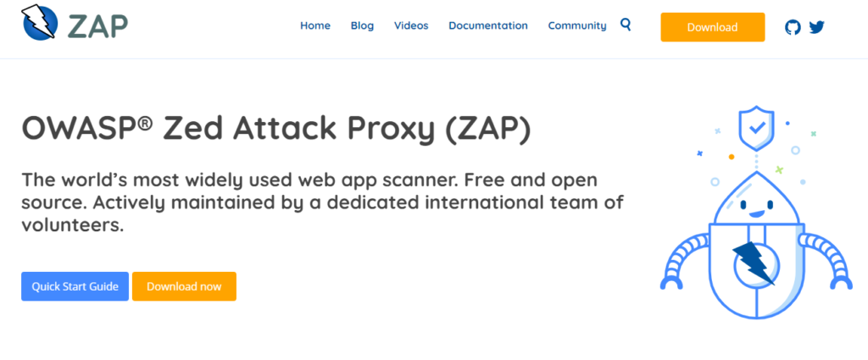Open the Documentation menu item
This screenshot has height=360, width=868.
487,26
